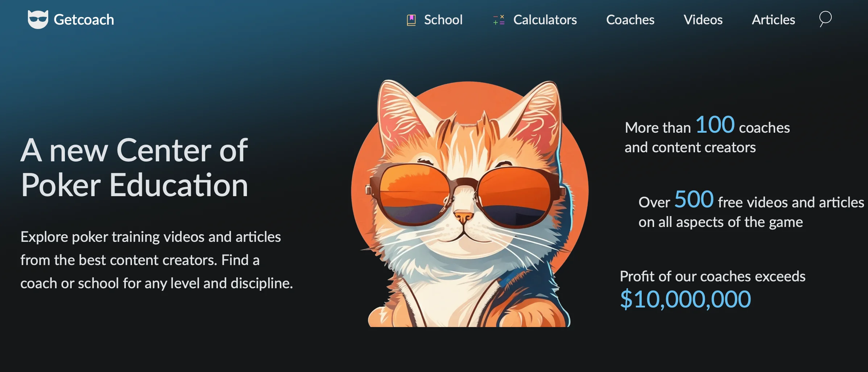Go to the Coaches page
The height and width of the screenshot is (372, 868).
pos(630,20)
